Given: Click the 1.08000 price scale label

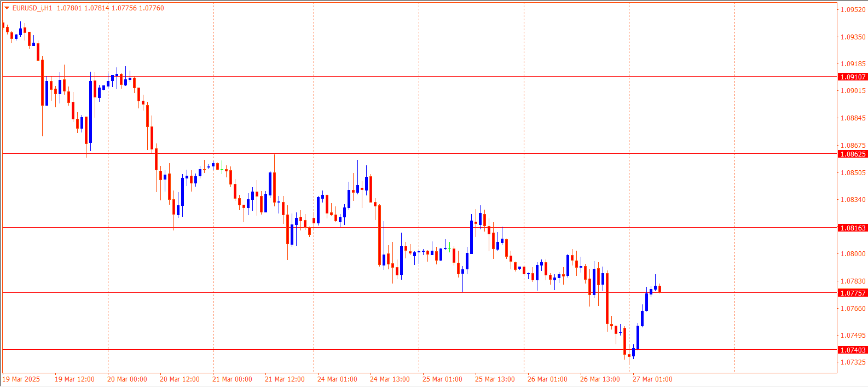Looking at the screenshot, I should 853,254.
